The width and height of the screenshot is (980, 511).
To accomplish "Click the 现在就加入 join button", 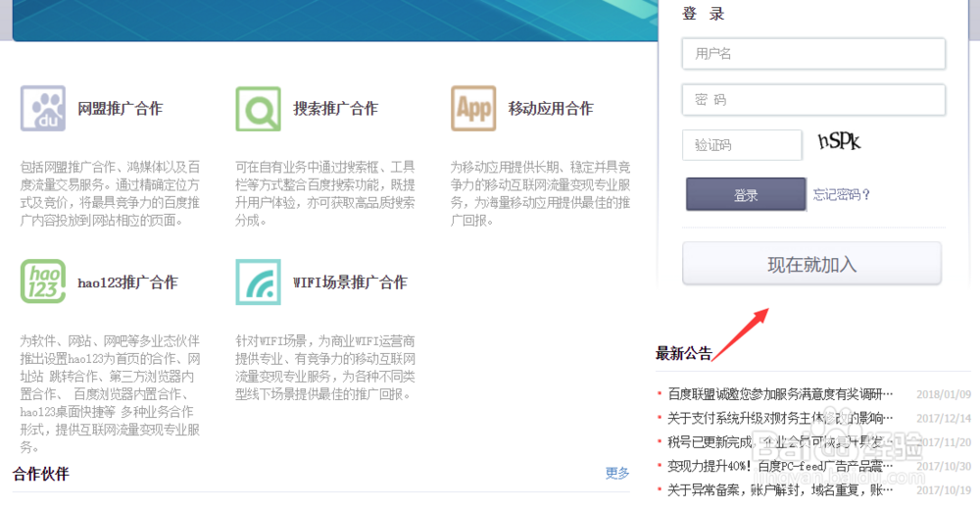I will [811, 265].
